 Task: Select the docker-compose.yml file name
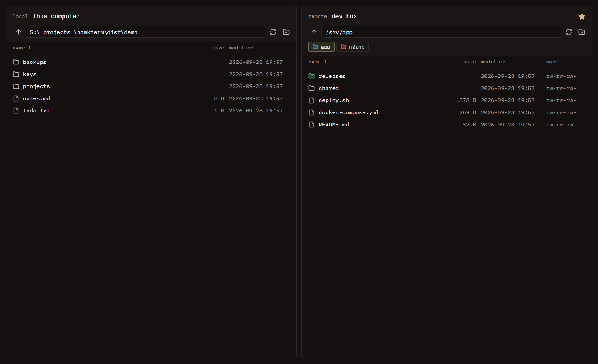click(349, 112)
